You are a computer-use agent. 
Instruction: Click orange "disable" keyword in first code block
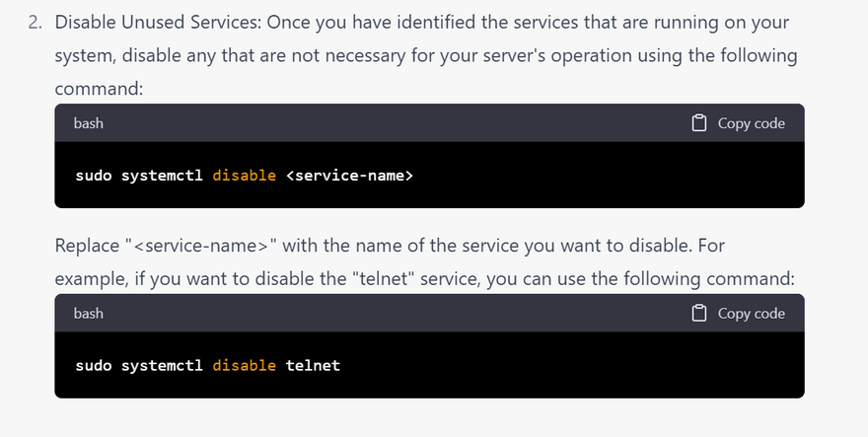click(x=245, y=176)
